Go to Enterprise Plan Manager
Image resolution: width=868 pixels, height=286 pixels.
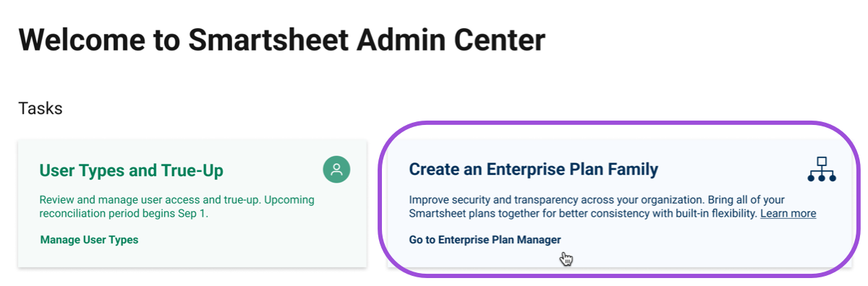pos(485,240)
